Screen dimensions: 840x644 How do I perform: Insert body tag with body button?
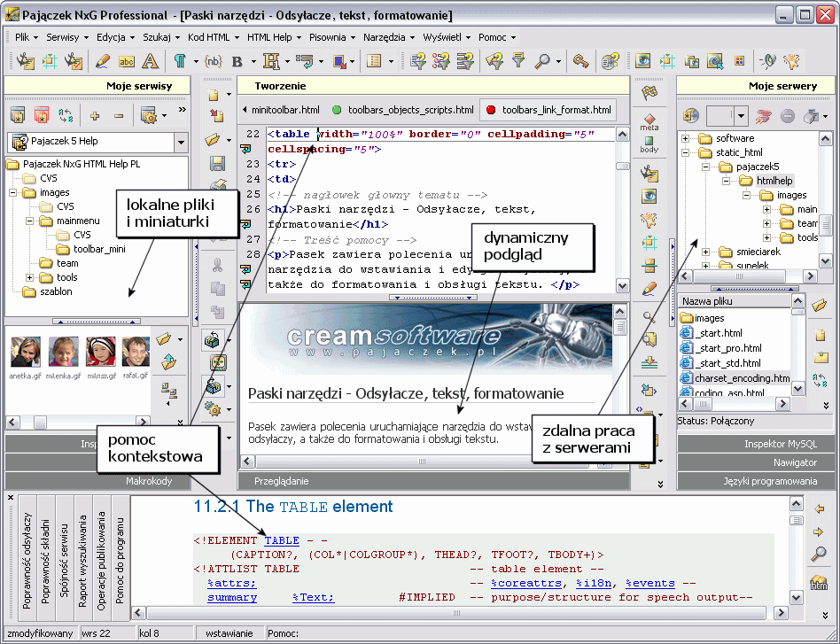pyautogui.click(x=649, y=144)
